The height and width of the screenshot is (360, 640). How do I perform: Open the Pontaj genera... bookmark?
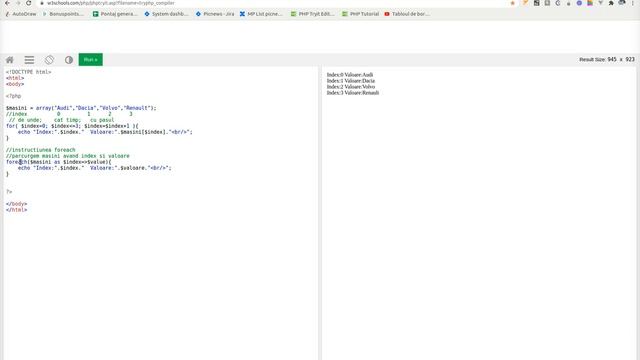115,14
